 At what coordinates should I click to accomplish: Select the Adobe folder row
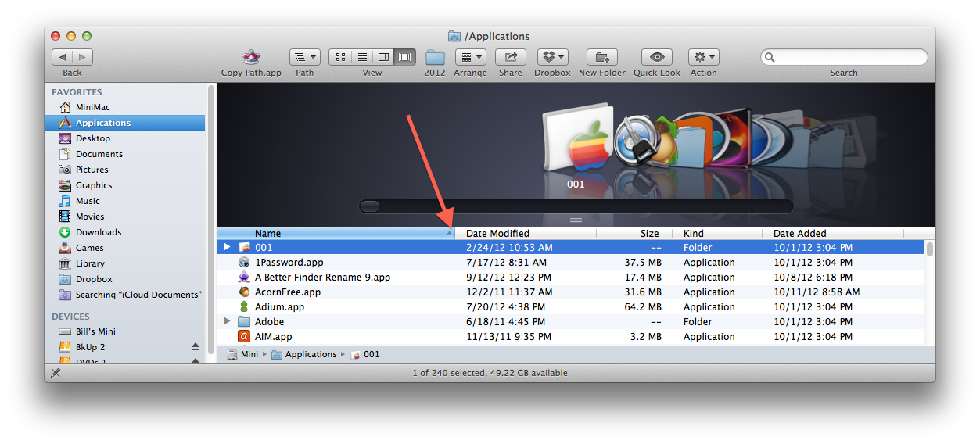pos(570,322)
